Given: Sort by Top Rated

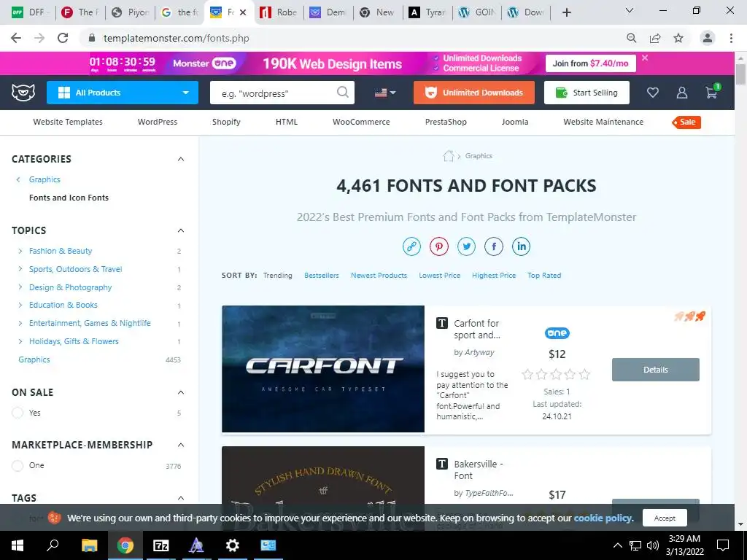Looking at the screenshot, I should coord(544,275).
